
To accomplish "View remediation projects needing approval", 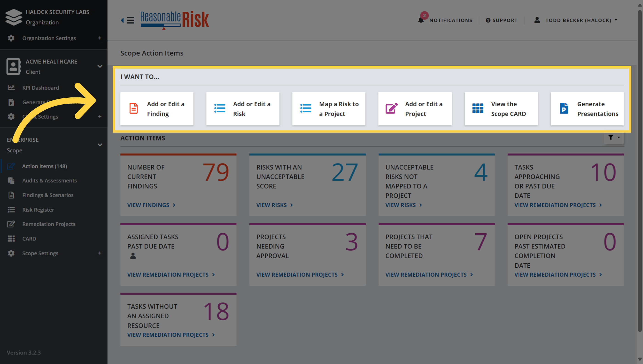I will coord(300,275).
